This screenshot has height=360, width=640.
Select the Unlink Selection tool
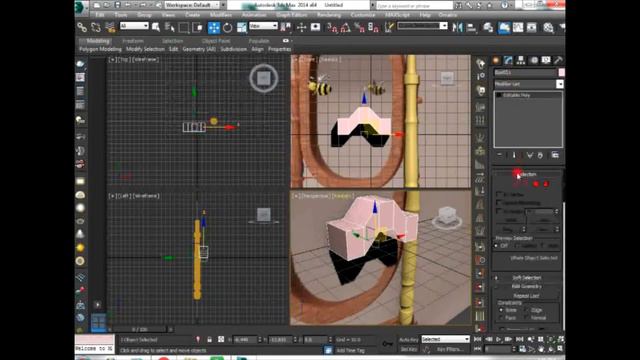(x=96, y=27)
